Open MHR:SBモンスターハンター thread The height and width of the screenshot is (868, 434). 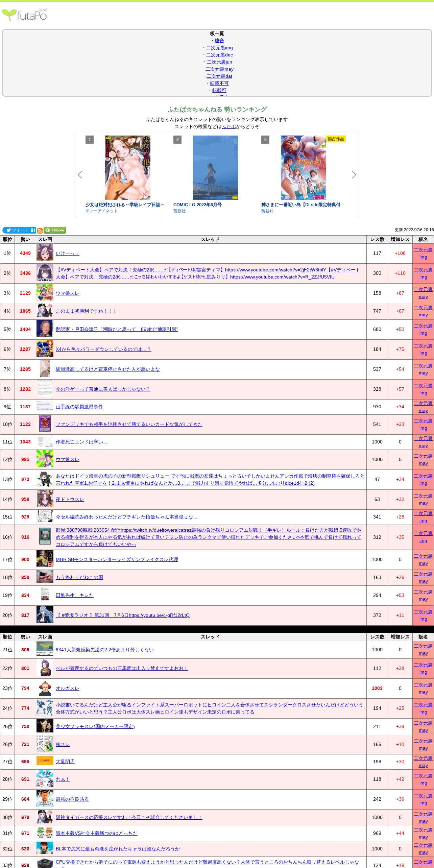click(x=117, y=559)
